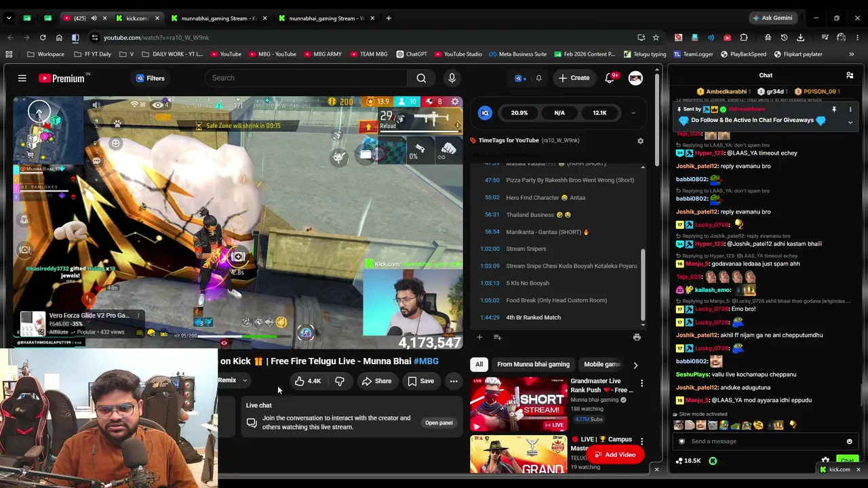Open the emoji picker in Kick chat
The width and height of the screenshot is (868, 488).
(x=849, y=441)
